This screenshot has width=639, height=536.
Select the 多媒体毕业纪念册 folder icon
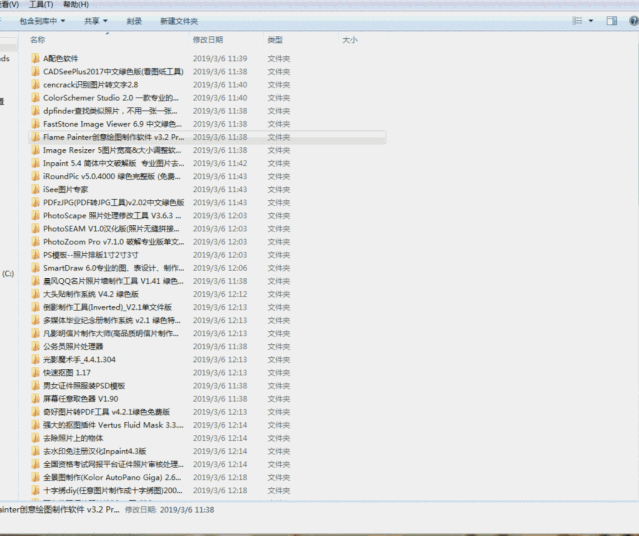tap(36, 320)
